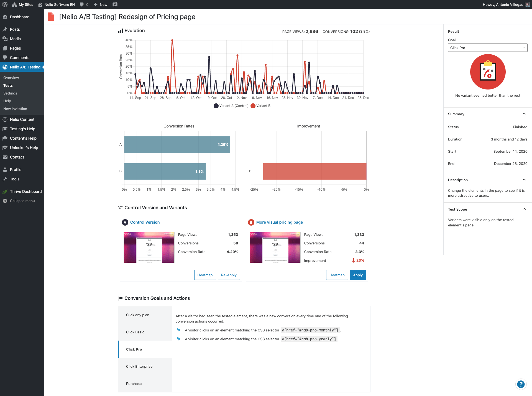Click the Nelio Content sidebar icon
Image resolution: width=532 pixels, height=396 pixels.
[5, 119]
